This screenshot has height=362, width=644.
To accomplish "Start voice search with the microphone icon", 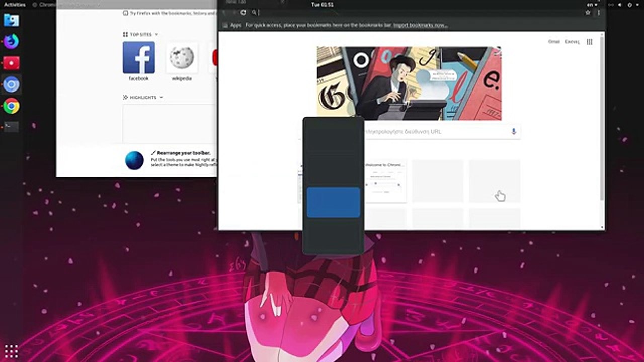I will click(514, 131).
